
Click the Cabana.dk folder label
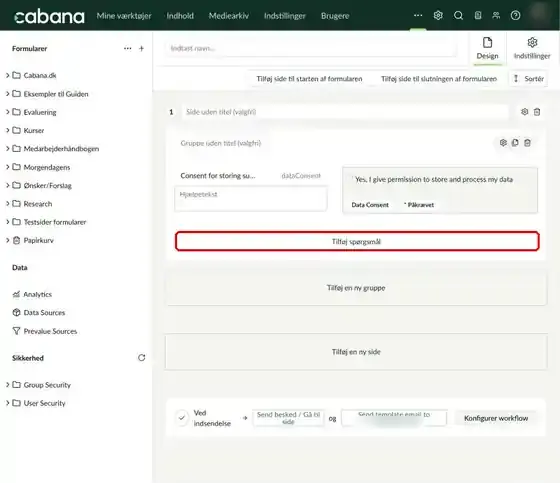pyautogui.click(x=40, y=75)
